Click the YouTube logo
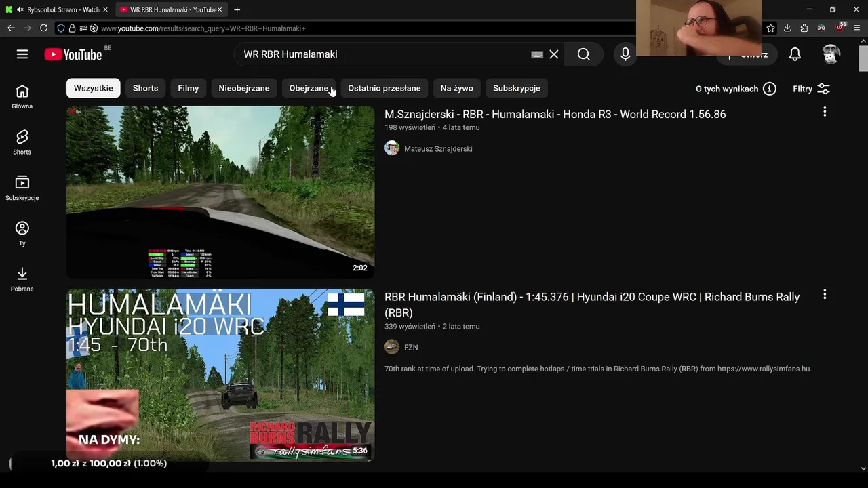This screenshot has height=488, width=868. pos(73,54)
